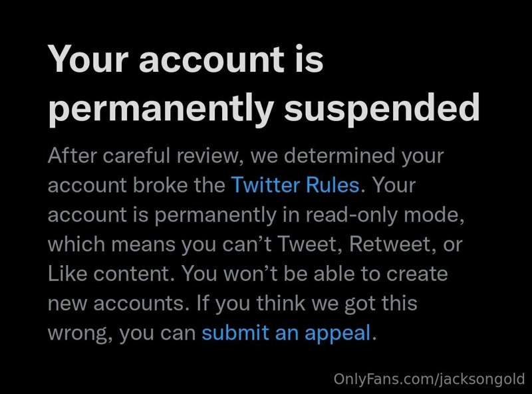This screenshot has height=394, width=532.
Task: Click the "Like content" phrase
Action: pos(112,274)
